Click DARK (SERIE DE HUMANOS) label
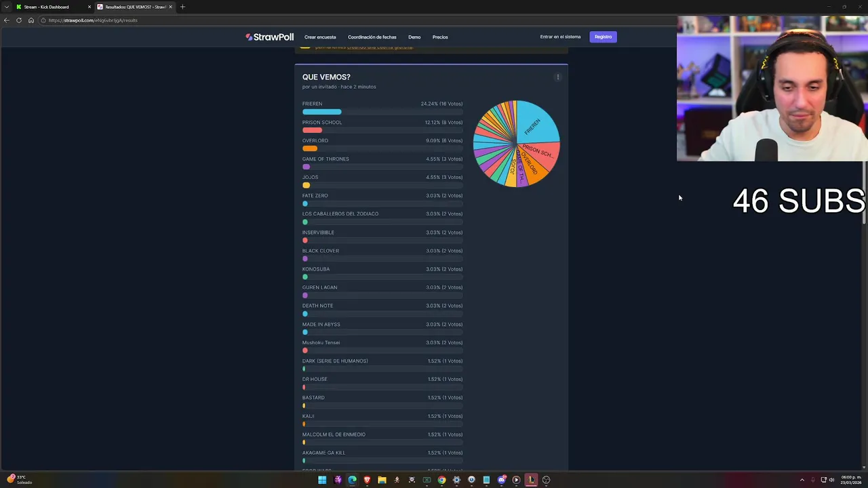Screen dimensions: 868x488 (335, 361)
